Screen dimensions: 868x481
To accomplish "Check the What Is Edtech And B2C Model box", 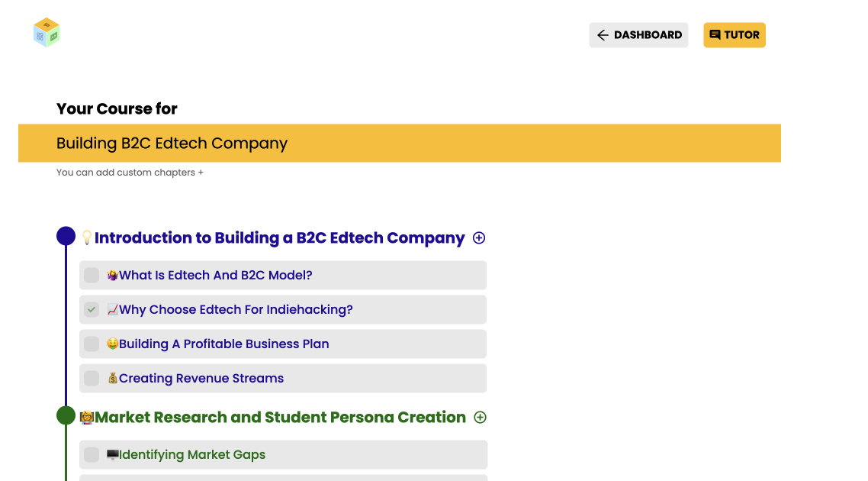I will point(92,276).
